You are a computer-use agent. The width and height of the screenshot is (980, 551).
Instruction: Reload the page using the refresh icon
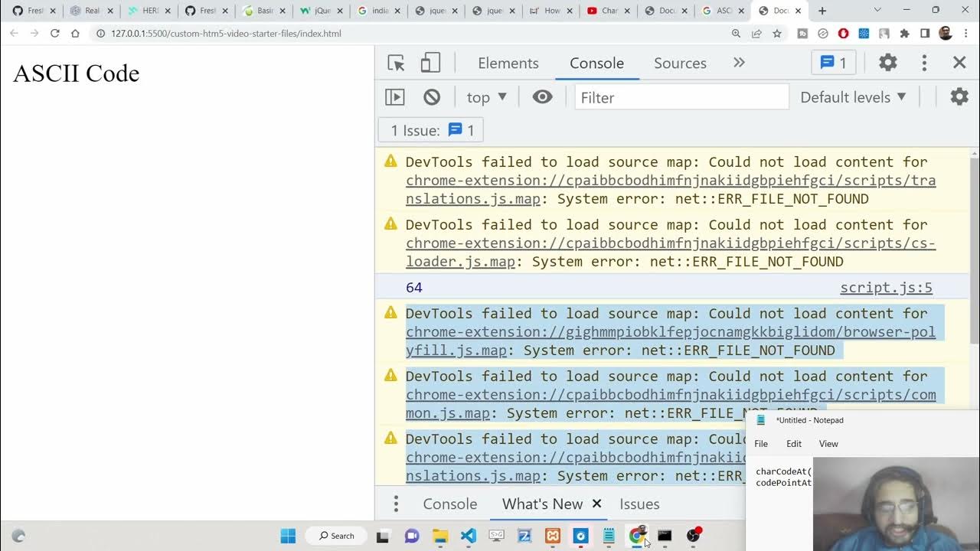(55, 34)
